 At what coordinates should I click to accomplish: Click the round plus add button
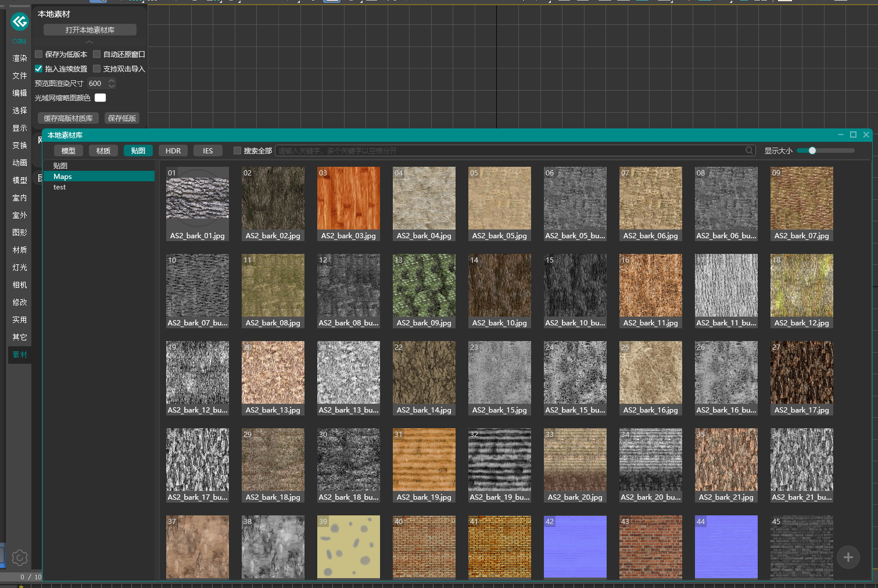coord(848,558)
